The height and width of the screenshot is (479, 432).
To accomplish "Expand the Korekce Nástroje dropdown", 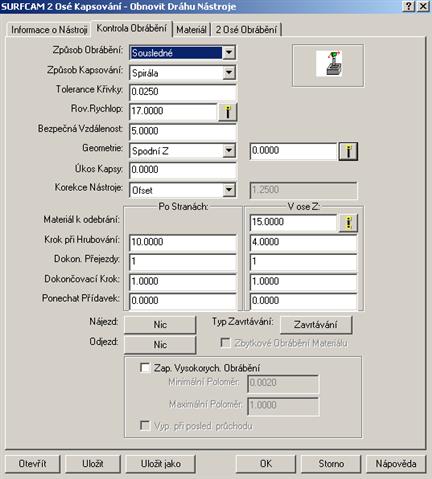I will click(x=229, y=190).
